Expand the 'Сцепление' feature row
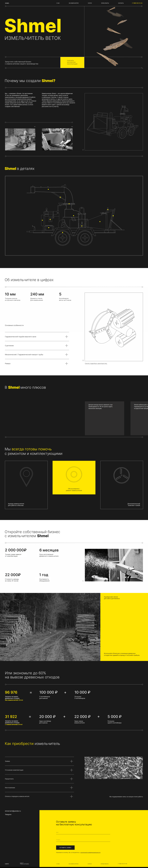 [37, 345]
